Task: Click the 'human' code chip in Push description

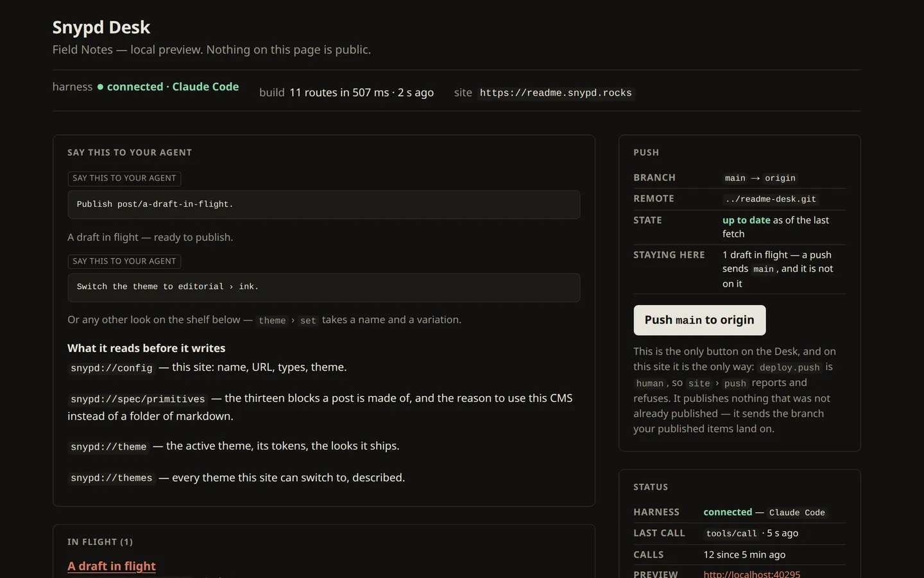Action: point(650,383)
